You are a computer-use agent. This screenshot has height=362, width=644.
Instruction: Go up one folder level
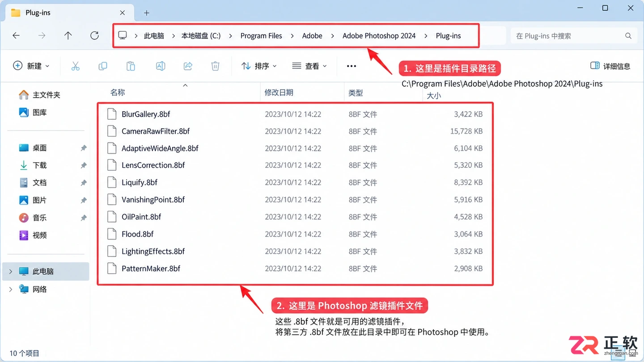pyautogui.click(x=68, y=36)
